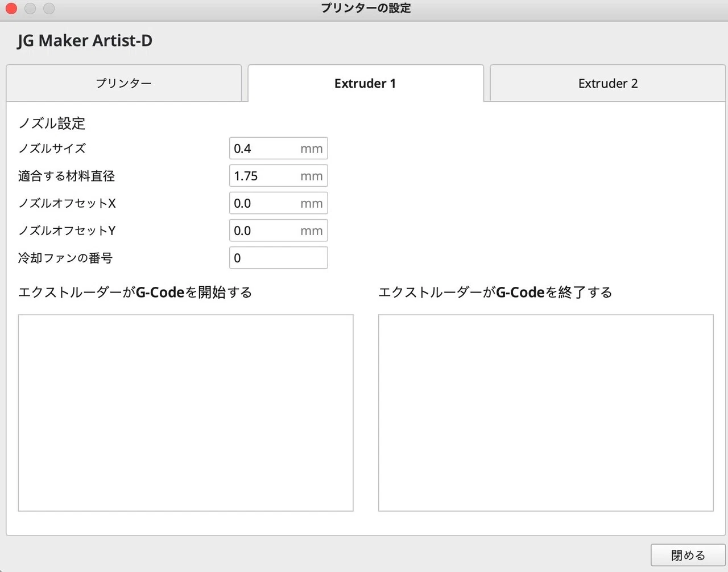Screen dimensions: 728x572
Task: Click the エクストルーダーがG-Codeを開始する heading
Action: 135,293
